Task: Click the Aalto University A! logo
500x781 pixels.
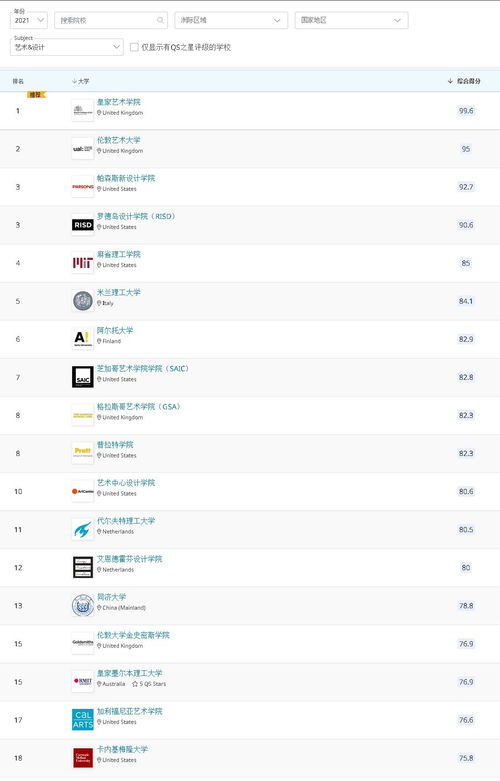Action: click(x=83, y=339)
